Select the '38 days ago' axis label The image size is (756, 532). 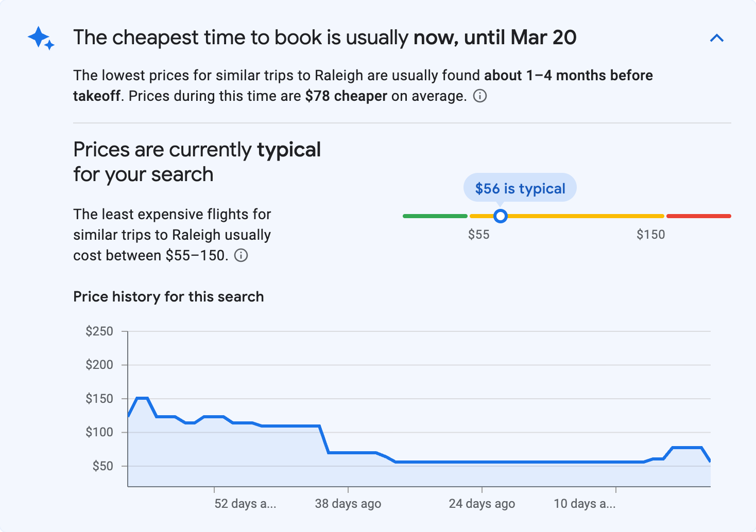[x=348, y=504]
